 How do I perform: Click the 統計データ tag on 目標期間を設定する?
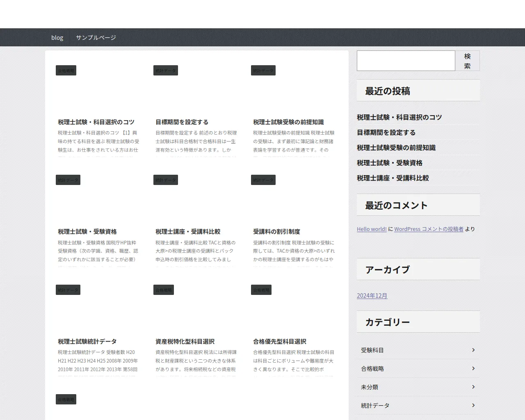point(165,70)
